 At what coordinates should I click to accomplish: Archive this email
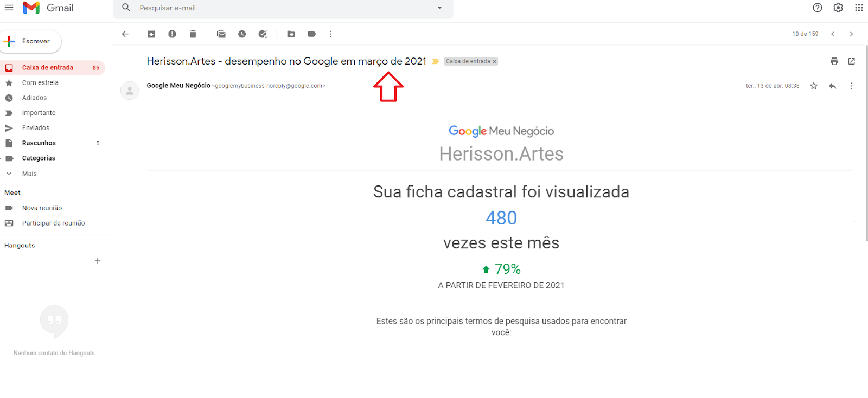(151, 34)
